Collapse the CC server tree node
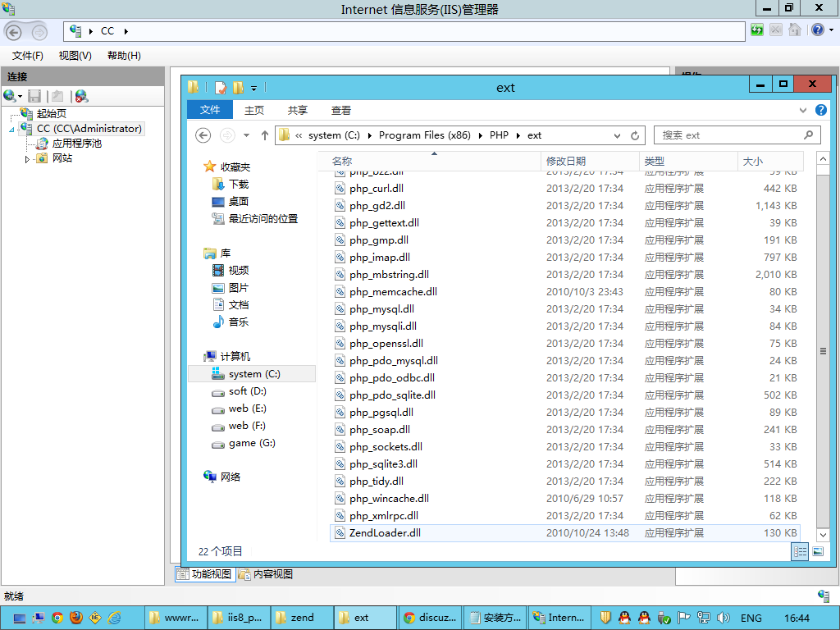The image size is (840, 630). click(11, 129)
